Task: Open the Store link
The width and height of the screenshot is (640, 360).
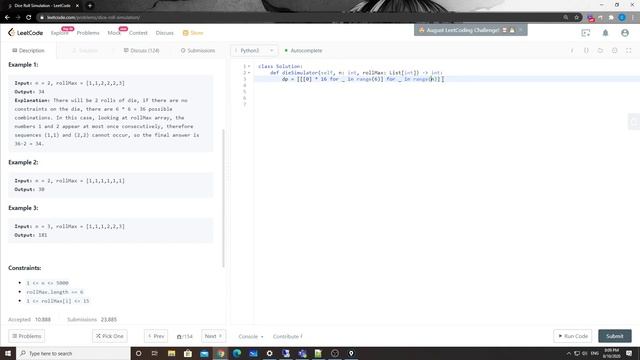Action: [193, 33]
